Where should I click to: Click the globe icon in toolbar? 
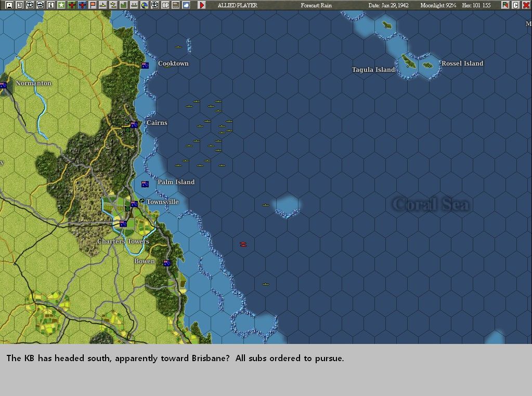144,5
